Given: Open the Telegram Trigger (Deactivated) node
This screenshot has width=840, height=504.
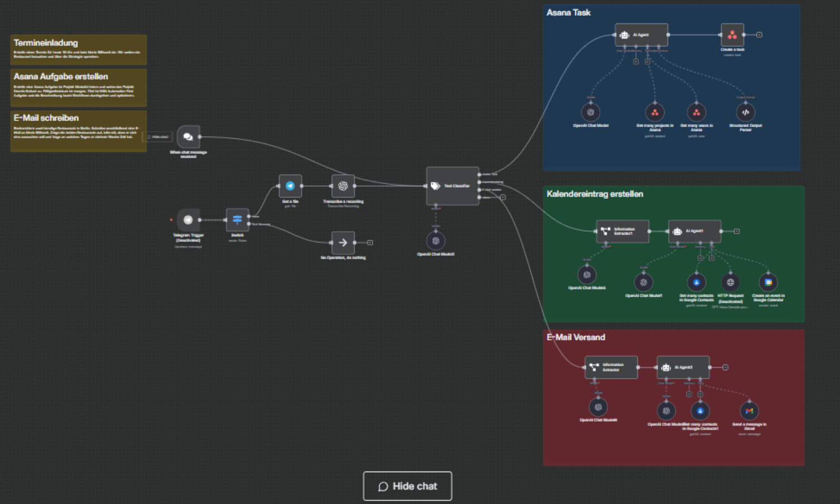Looking at the screenshot, I should [x=188, y=220].
